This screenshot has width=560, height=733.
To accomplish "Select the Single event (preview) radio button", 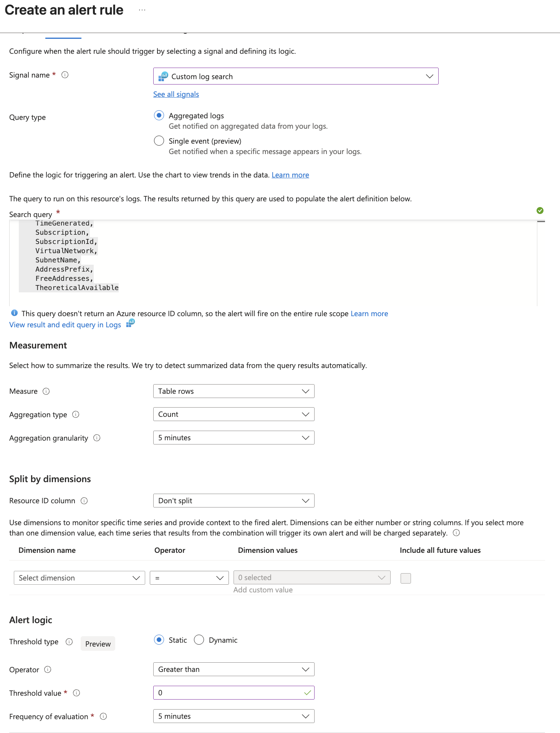I will point(159,141).
